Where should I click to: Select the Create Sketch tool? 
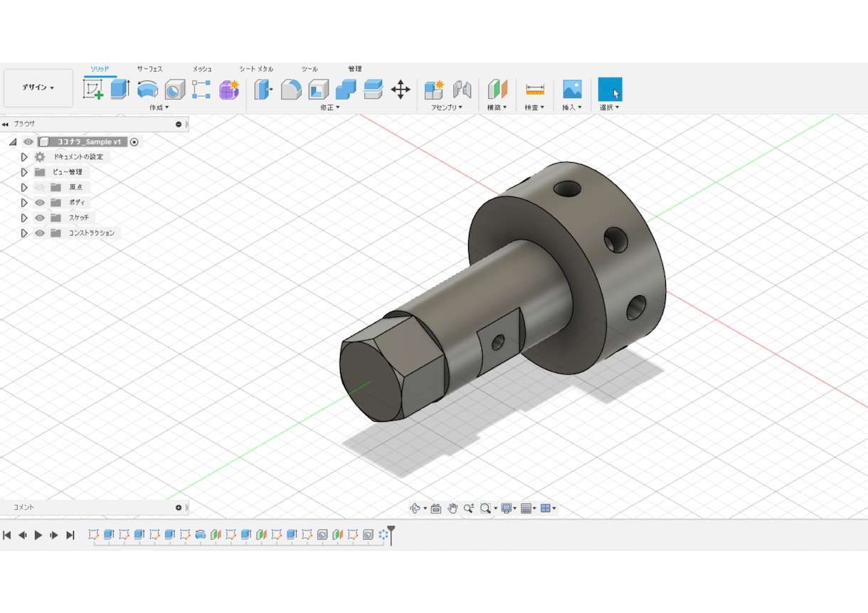pyautogui.click(x=93, y=90)
